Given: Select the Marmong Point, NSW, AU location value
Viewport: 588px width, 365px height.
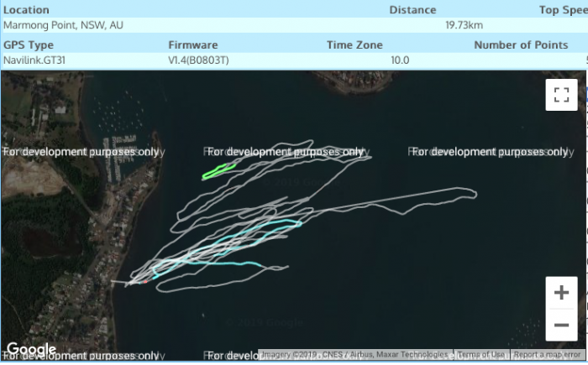Looking at the screenshot, I should tap(63, 25).
